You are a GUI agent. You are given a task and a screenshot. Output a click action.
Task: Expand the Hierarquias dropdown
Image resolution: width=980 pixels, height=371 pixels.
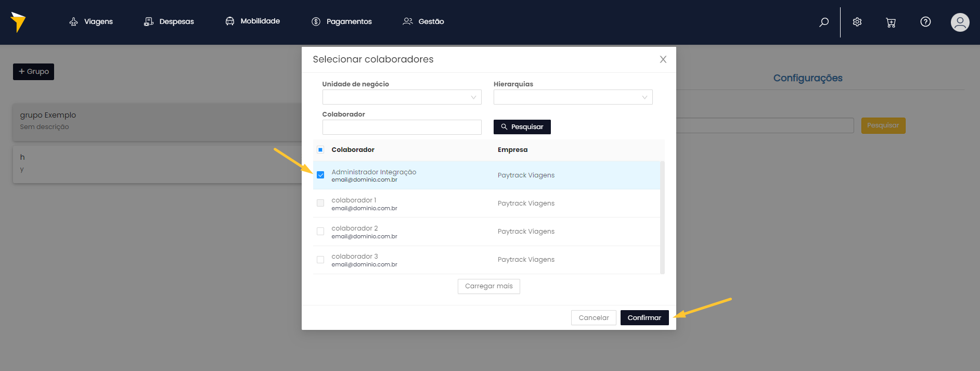(x=573, y=97)
